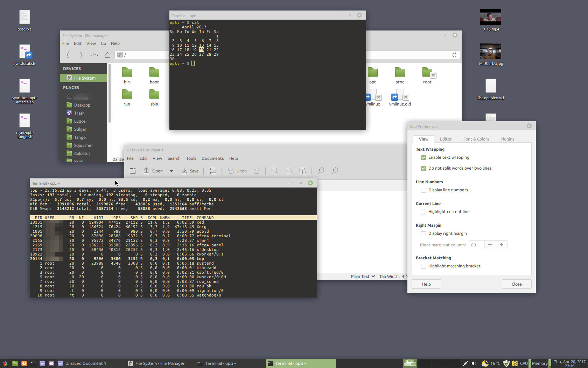Open the Plain Text language dropdown
Screen dimensions: 588x368
click(x=363, y=277)
